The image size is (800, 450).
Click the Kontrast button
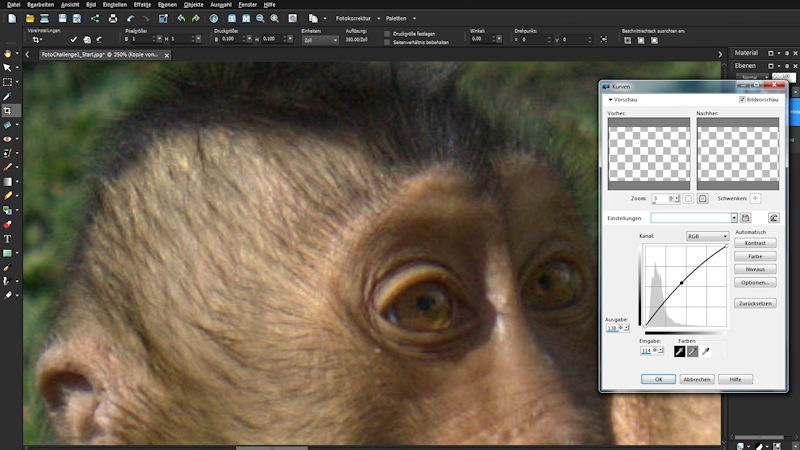(754, 243)
